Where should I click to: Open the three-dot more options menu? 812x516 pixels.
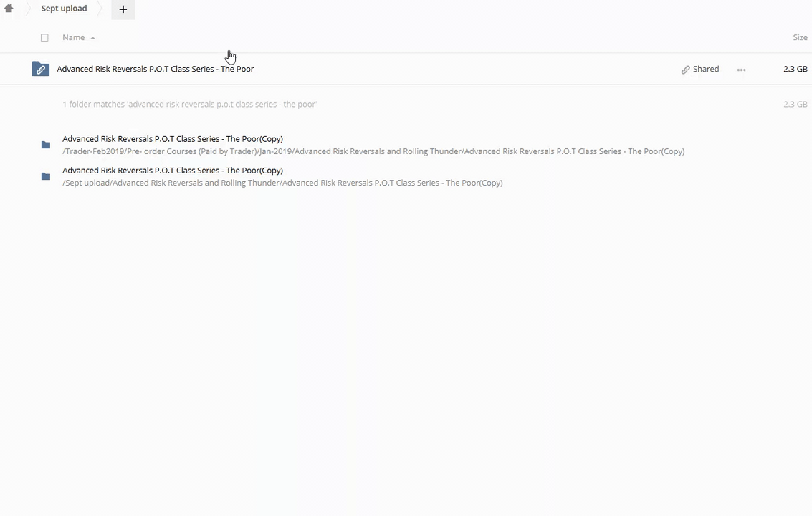click(741, 70)
